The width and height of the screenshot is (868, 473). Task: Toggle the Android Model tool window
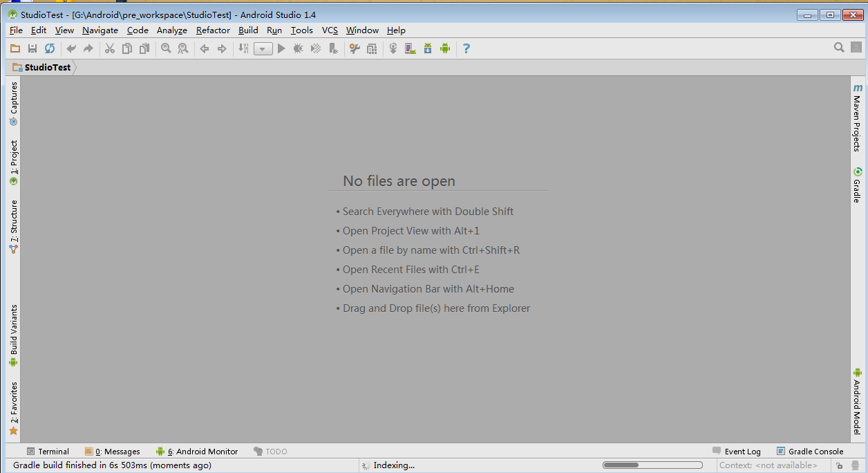click(x=857, y=401)
